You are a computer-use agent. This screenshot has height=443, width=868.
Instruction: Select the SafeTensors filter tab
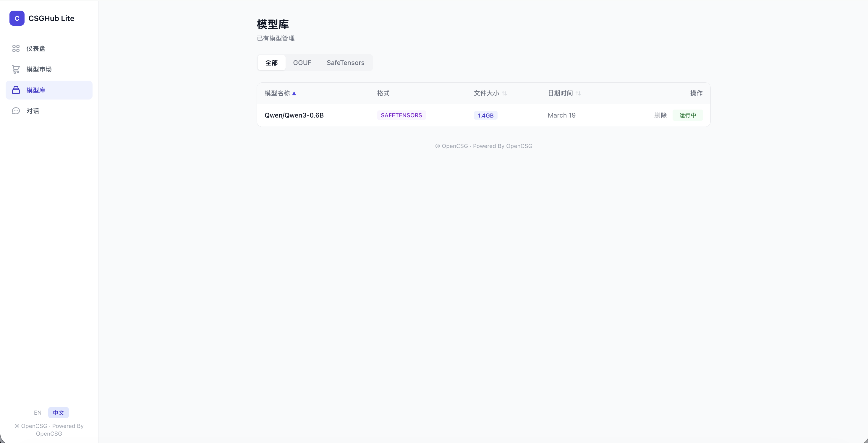point(345,63)
